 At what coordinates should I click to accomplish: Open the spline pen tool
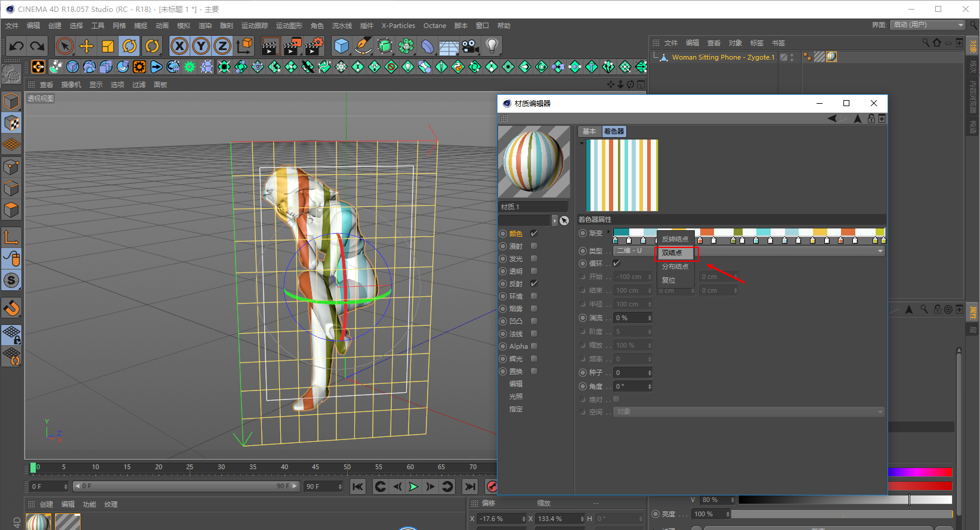coord(363,46)
